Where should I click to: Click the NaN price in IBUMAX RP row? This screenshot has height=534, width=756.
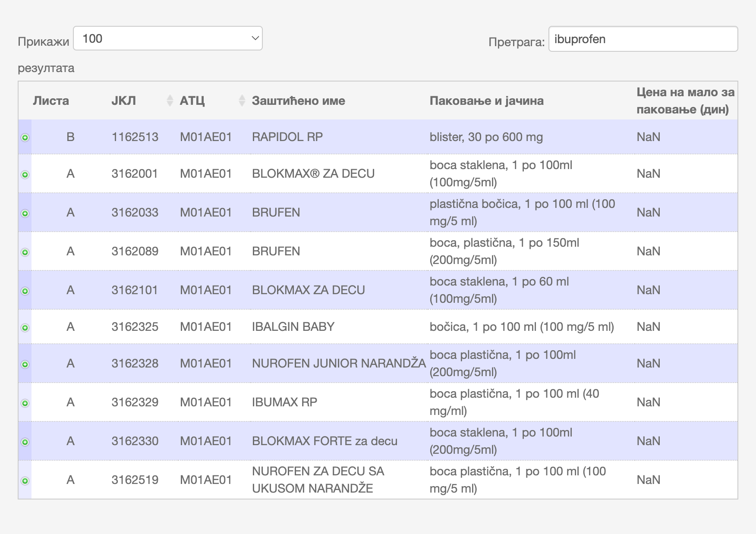tap(649, 402)
